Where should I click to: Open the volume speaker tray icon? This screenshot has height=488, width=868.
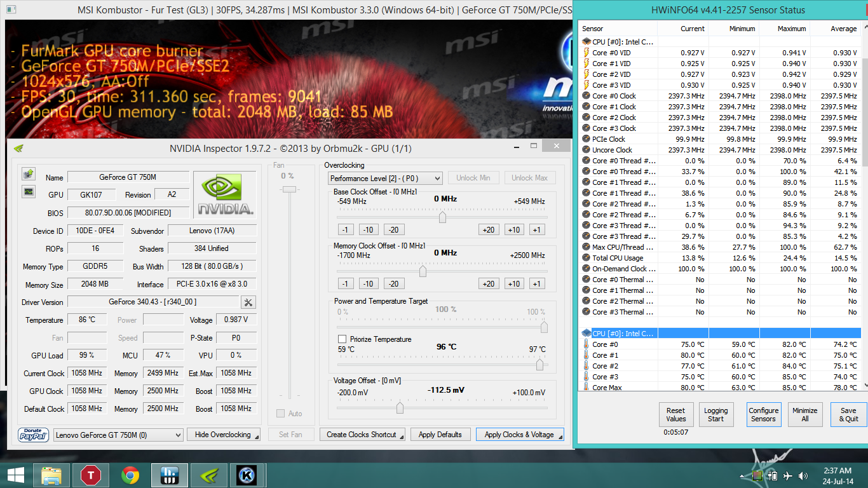[x=804, y=476]
